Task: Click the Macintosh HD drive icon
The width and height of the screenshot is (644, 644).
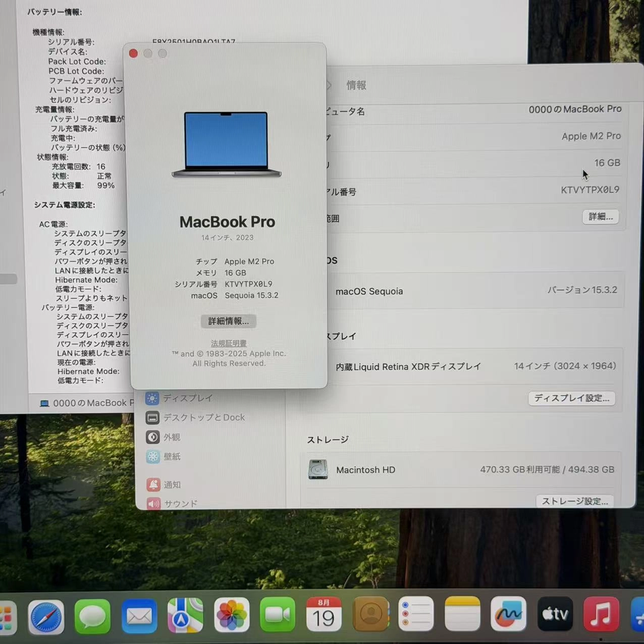Action: coord(318,469)
